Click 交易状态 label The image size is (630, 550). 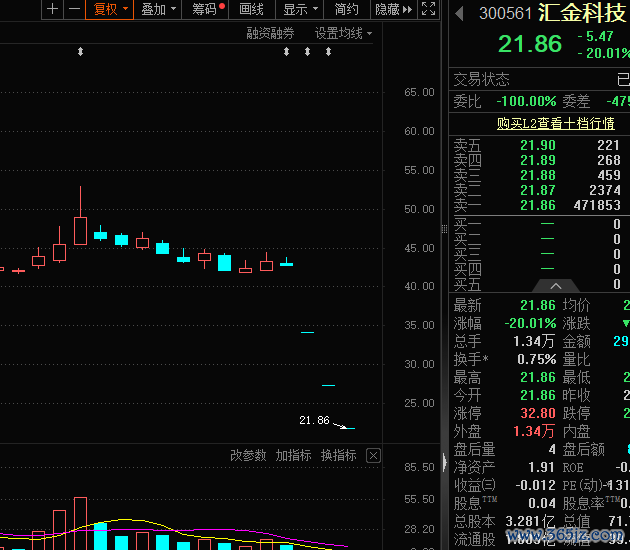click(481, 80)
